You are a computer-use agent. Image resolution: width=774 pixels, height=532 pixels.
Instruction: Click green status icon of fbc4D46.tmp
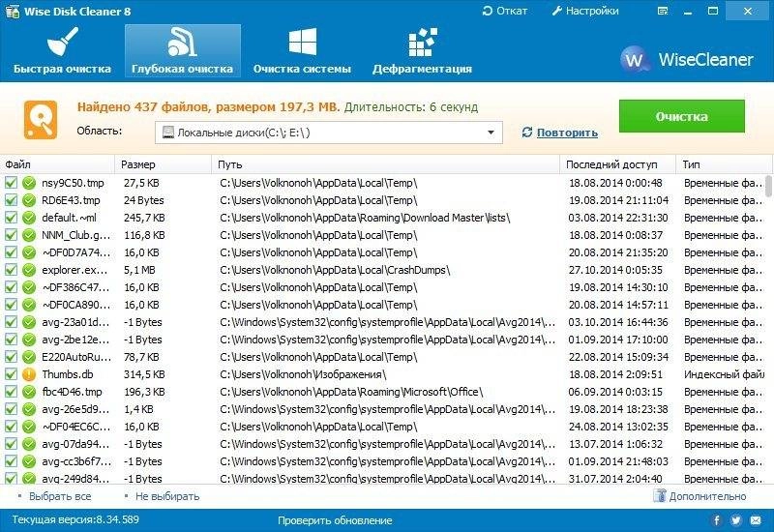pos(29,392)
